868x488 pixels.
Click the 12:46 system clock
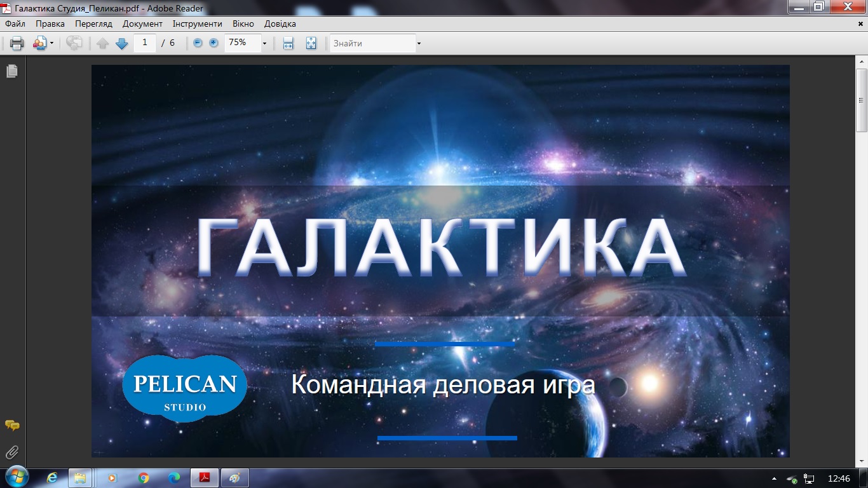[839, 478]
